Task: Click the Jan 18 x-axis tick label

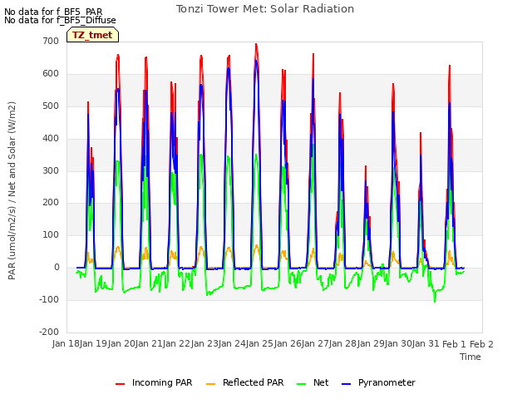Action: (66, 344)
